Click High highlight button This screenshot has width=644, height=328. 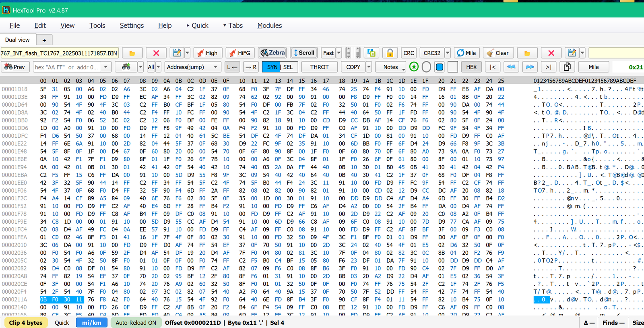[x=207, y=53]
